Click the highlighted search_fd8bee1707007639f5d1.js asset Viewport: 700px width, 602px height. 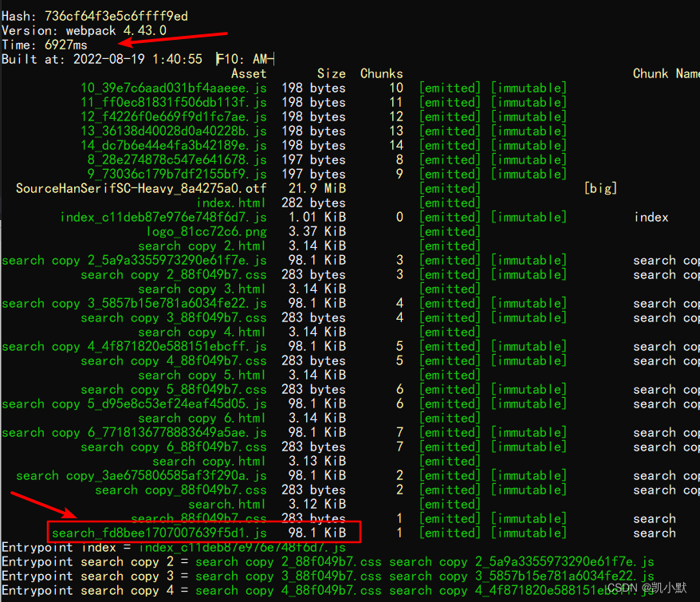(159, 533)
